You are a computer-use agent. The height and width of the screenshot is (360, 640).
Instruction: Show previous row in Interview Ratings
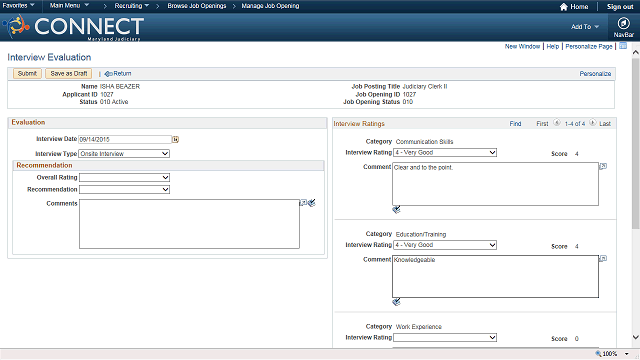tap(557, 123)
